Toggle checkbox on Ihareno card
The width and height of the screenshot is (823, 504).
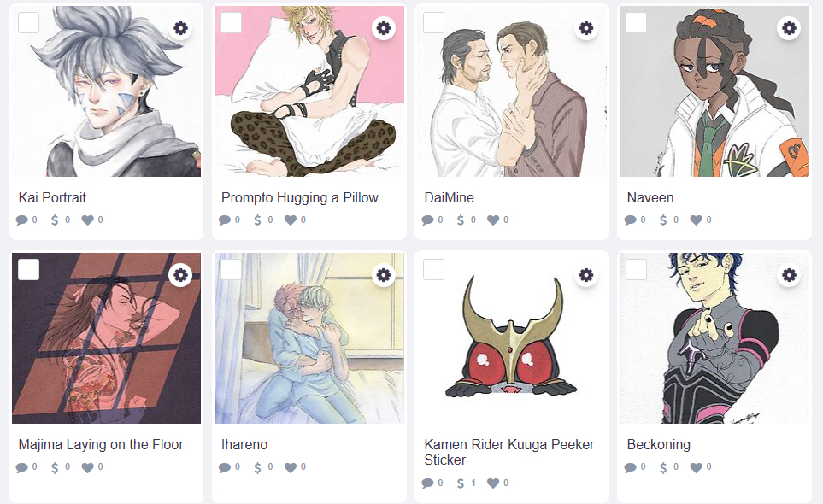[x=232, y=270]
